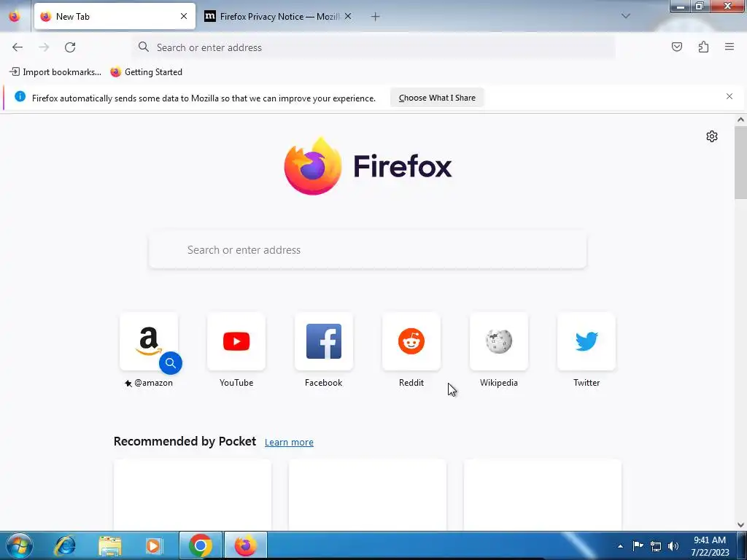747x560 pixels.
Task: Open the YouTube shortcut tile
Action: (x=236, y=341)
